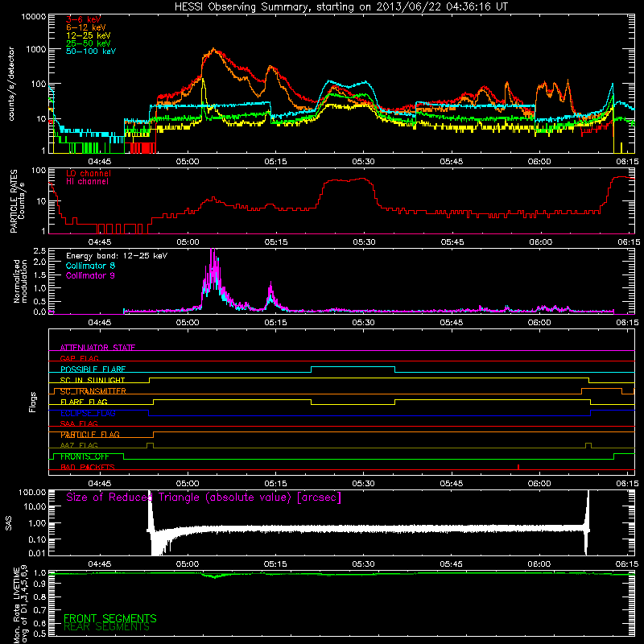This screenshot has height=644, width=644.
Task: Click the 0.5 tick on the livetime axis
Action: pos(39,634)
